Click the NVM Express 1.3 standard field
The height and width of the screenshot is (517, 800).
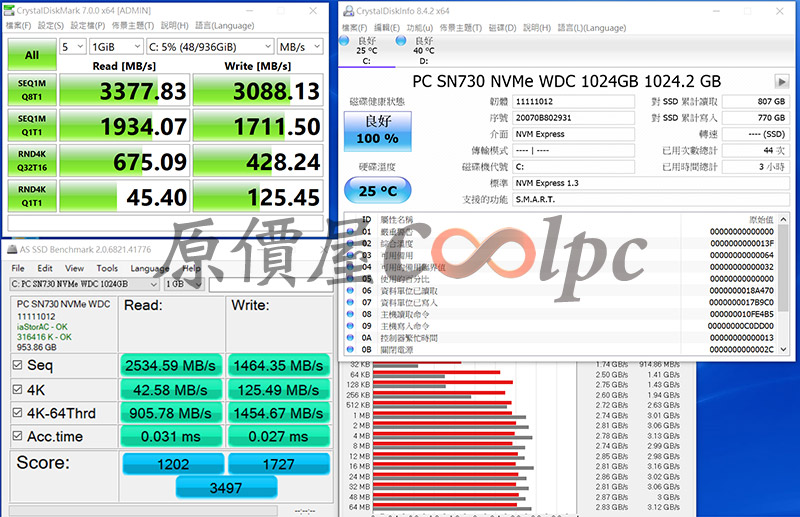[651, 183]
